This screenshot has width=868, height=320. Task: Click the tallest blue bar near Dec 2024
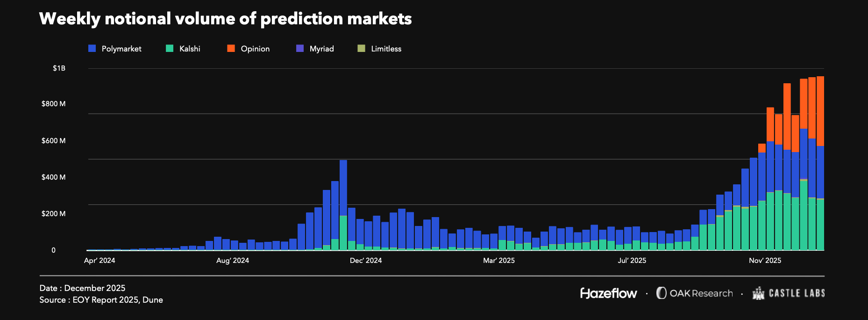343,188
